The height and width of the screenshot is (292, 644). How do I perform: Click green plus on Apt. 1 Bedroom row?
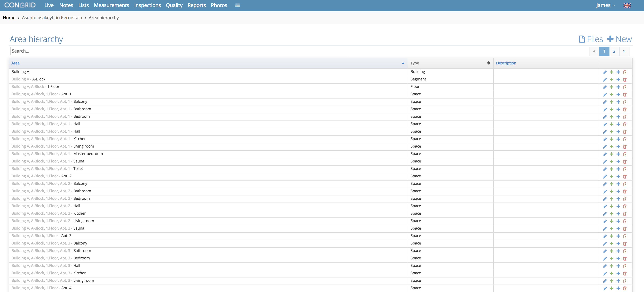click(x=611, y=117)
